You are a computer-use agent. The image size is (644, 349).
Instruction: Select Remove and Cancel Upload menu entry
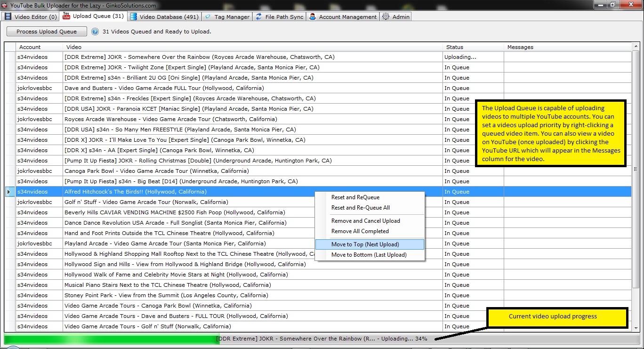[365, 221]
